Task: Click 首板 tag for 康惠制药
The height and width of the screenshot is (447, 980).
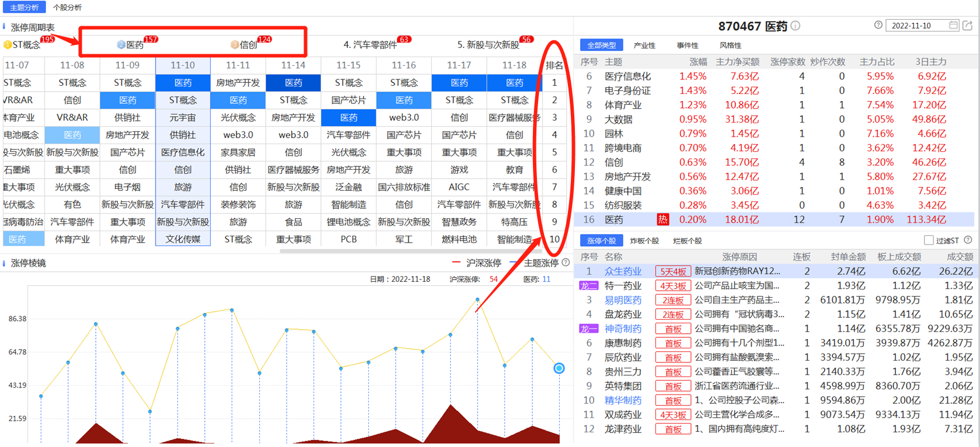Action: 673,343
